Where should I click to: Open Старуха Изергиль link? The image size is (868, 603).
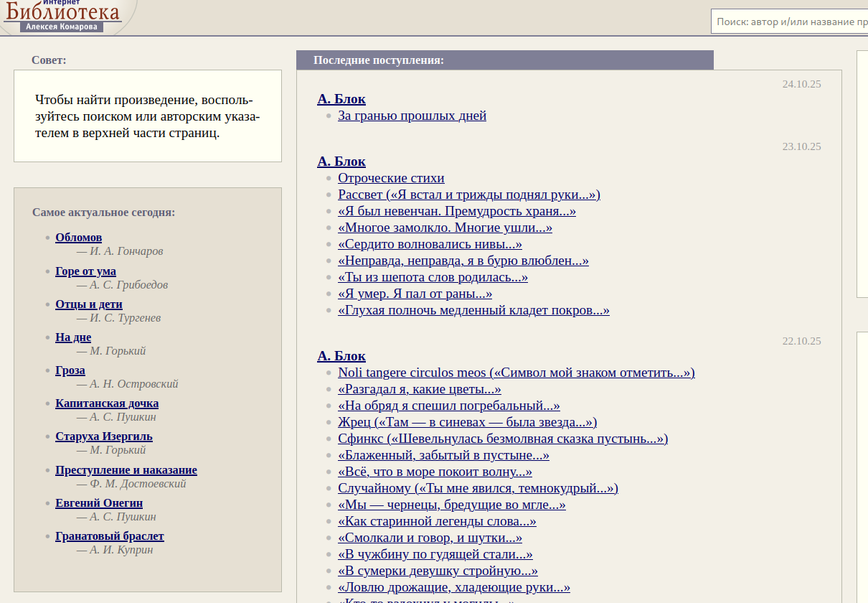click(x=104, y=436)
